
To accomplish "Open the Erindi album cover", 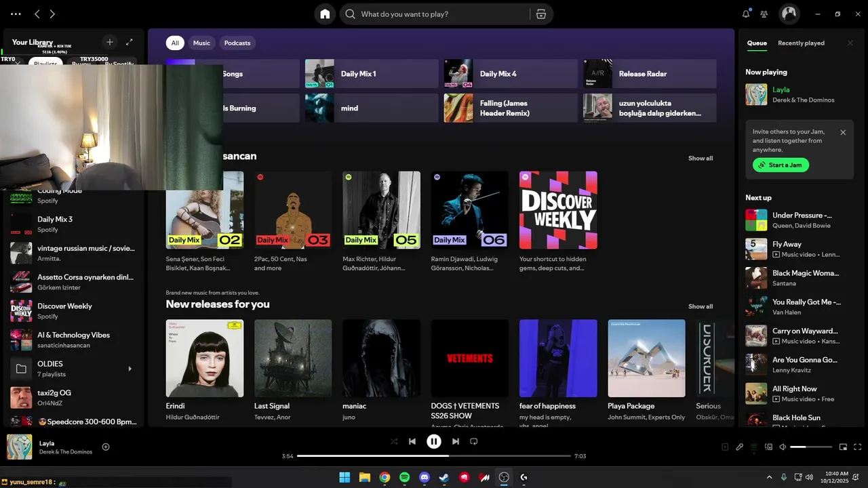I will [205, 358].
